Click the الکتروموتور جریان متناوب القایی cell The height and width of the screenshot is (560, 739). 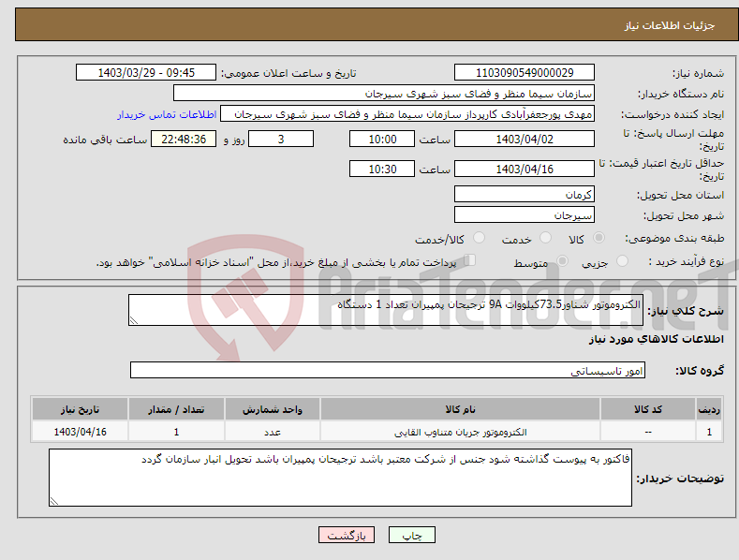[460, 432]
